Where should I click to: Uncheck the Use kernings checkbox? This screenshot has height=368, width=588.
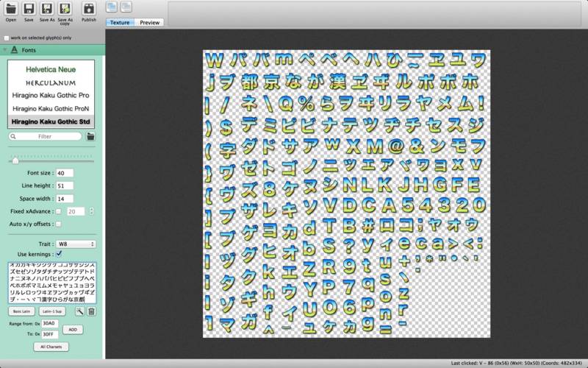[59, 254]
